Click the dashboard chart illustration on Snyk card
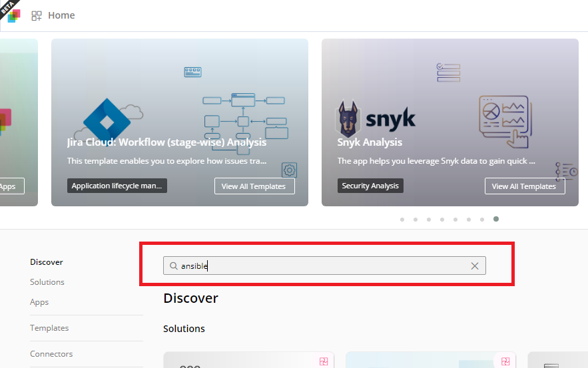Screen dimensions: 588x368 505,122
